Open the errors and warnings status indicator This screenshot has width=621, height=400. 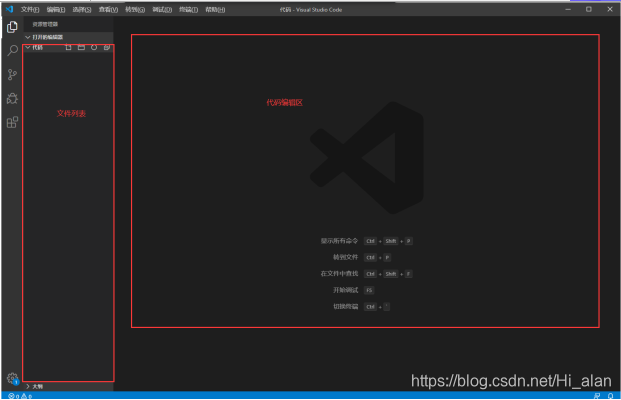click(20, 396)
